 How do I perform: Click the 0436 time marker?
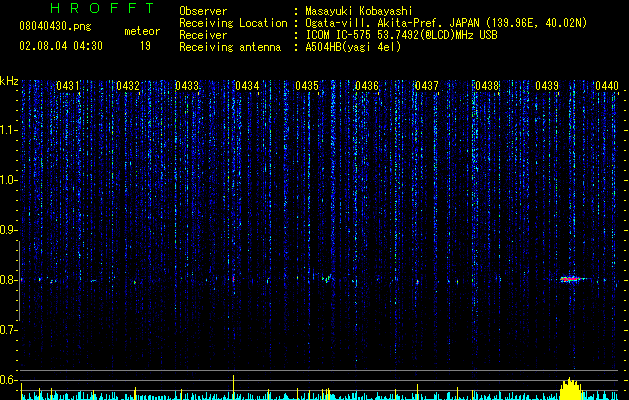[367, 86]
